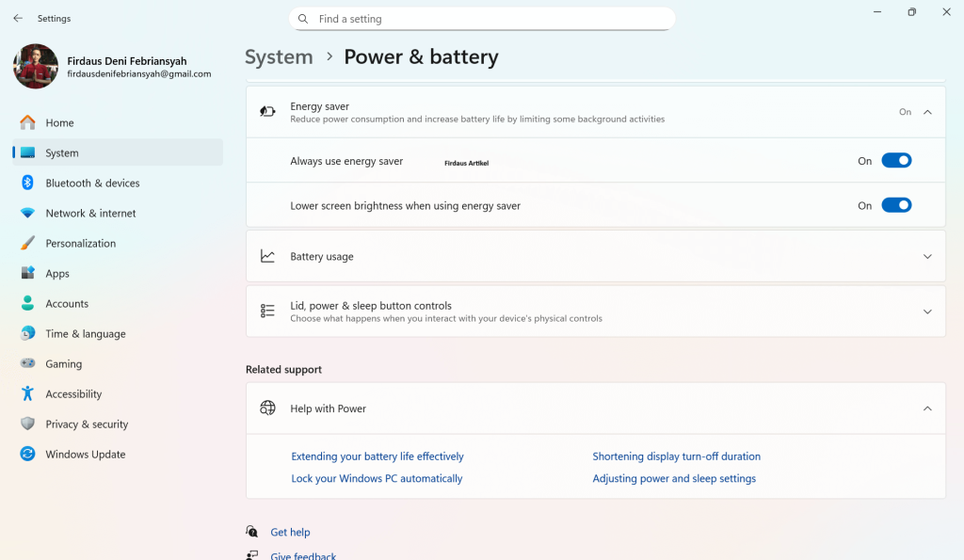
Task: Click the Bluetooth & devices icon
Action: point(27,183)
